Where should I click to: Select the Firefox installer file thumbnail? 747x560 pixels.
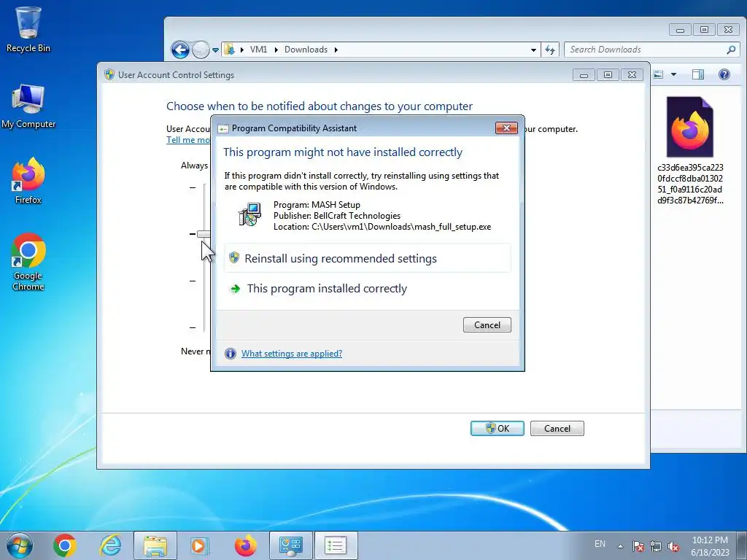pyautogui.click(x=690, y=127)
